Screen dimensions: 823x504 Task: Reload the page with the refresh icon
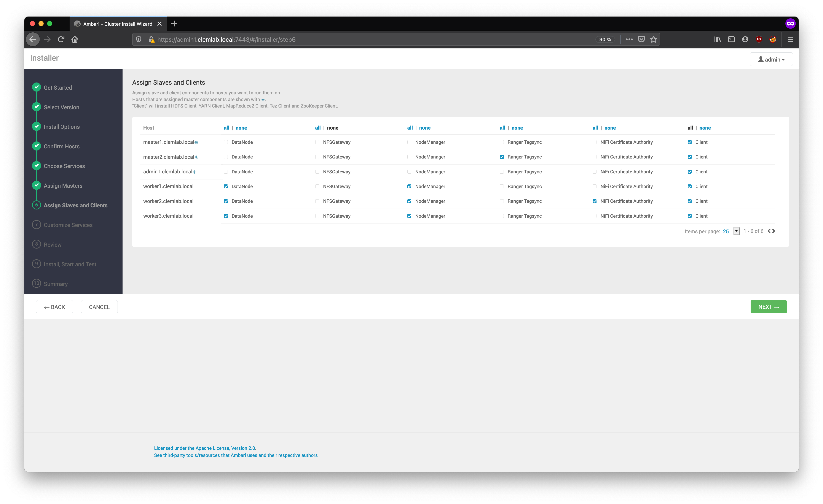tap(61, 39)
